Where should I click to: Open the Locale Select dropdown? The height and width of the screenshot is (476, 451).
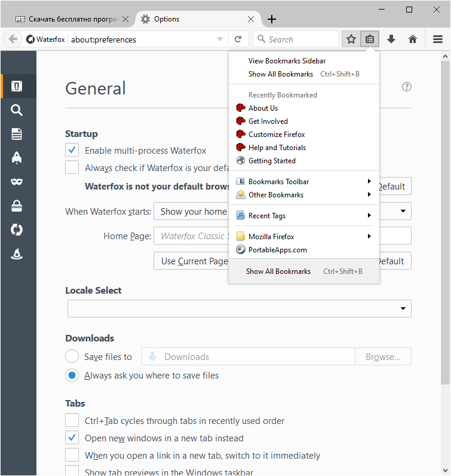pos(240,309)
